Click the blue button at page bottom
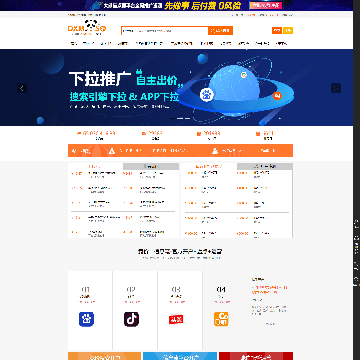This screenshot has width=360, height=360. 180,356
